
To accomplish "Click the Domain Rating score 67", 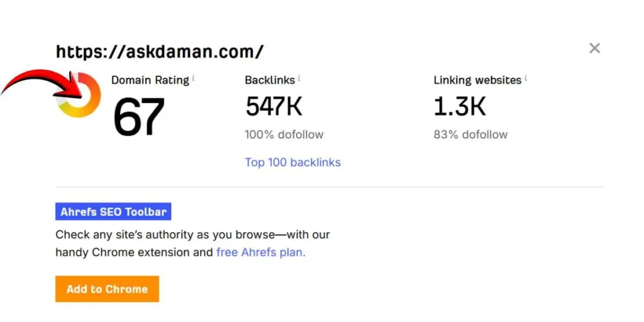I will pyautogui.click(x=139, y=117).
